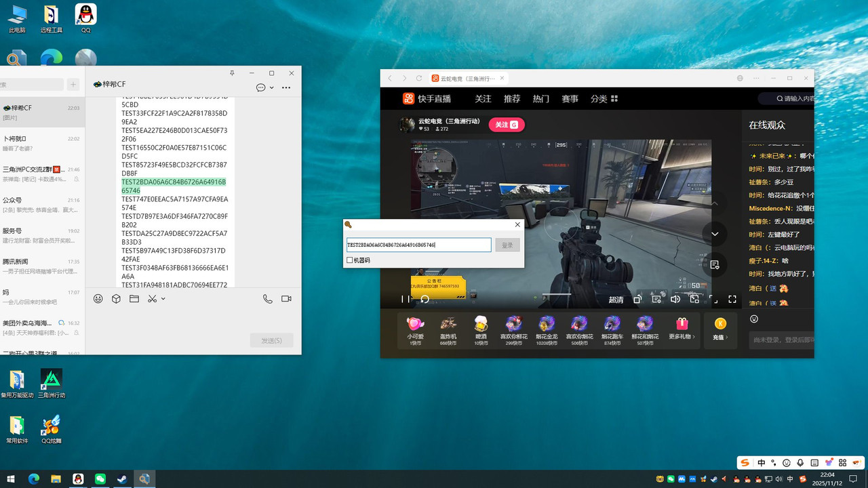Click the upward chevron button beside the video
The width and height of the screenshot is (868, 488).
click(x=715, y=203)
